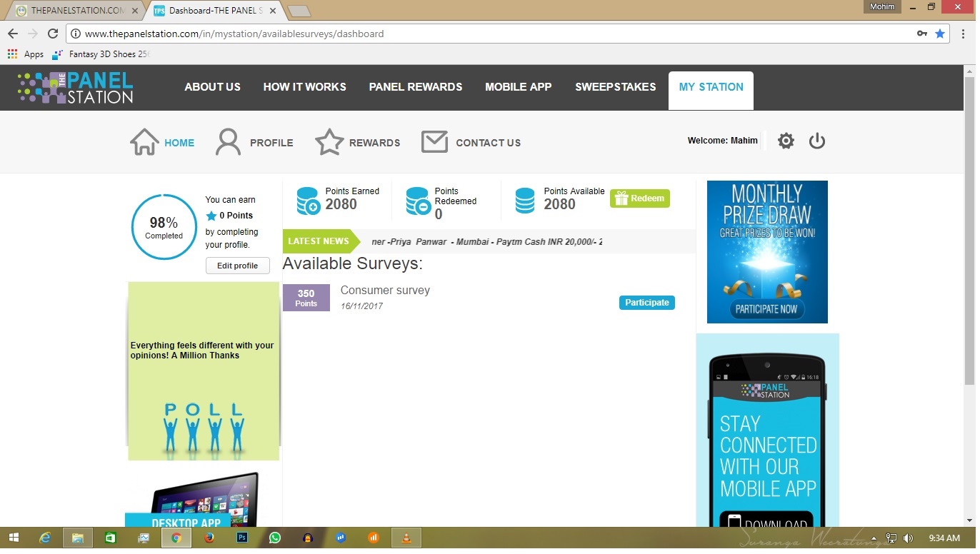Open the Sweepstakes menu item
The height and width of the screenshot is (554, 980).
615,87
